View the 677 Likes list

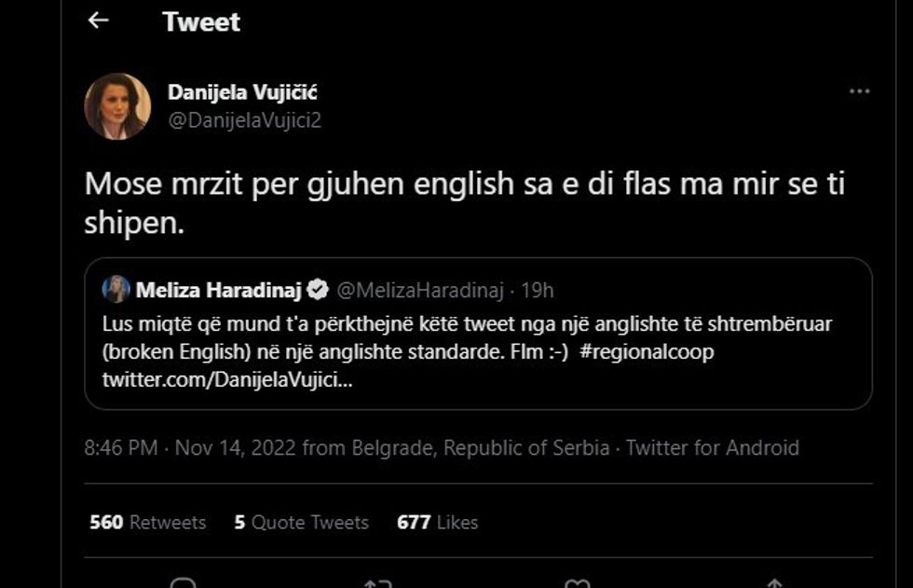coord(437,523)
